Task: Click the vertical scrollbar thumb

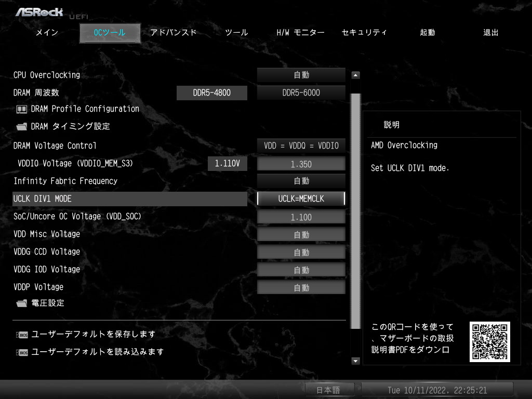Action: 355,211
